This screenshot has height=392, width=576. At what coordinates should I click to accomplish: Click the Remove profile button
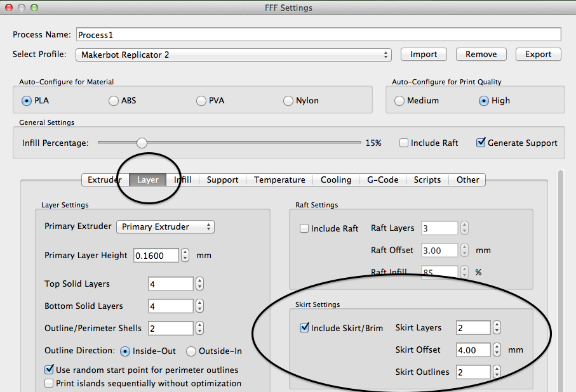[x=481, y=55]
